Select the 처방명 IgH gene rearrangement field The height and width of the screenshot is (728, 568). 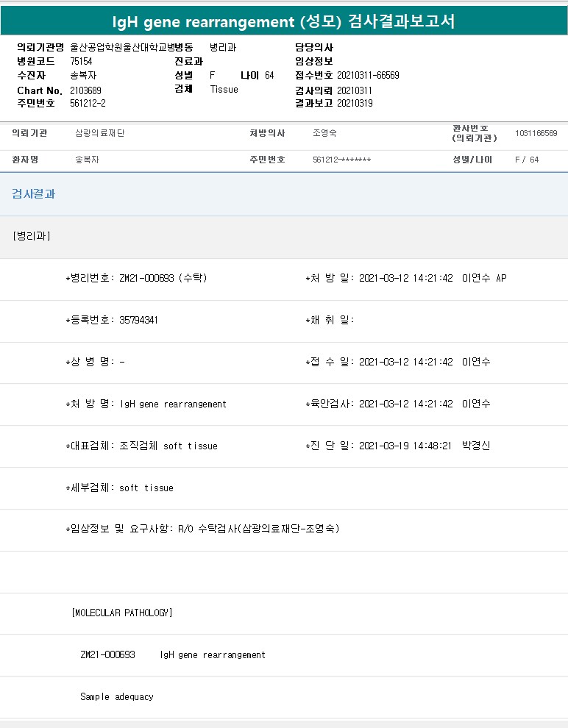point(146,404)
